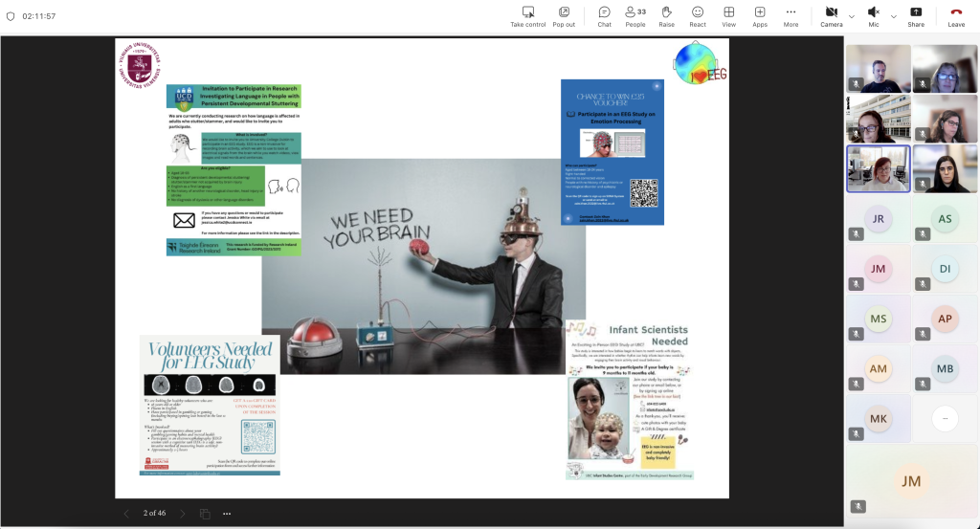The width and height of the screenshot is (980, 529).
Task: Select the AS participant tile
Action: coord(945,219)
